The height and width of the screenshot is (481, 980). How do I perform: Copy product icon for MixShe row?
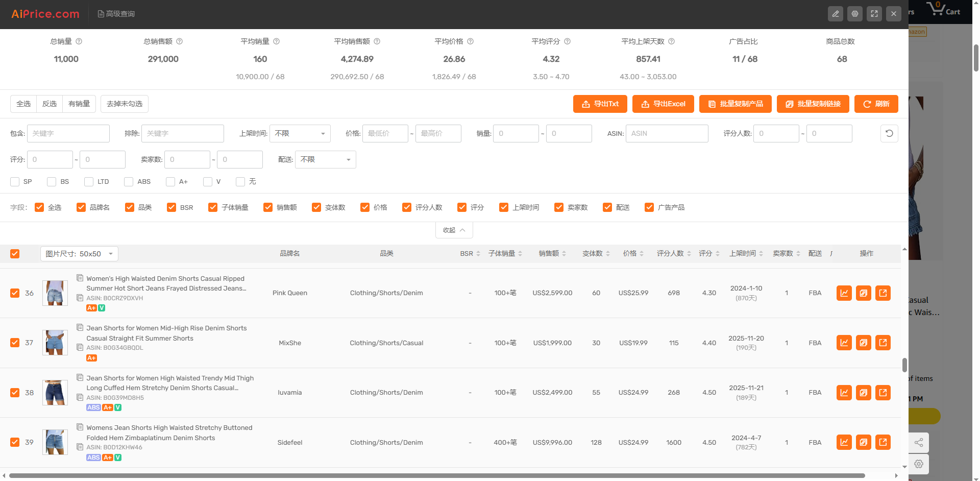[x=864, y=343]
